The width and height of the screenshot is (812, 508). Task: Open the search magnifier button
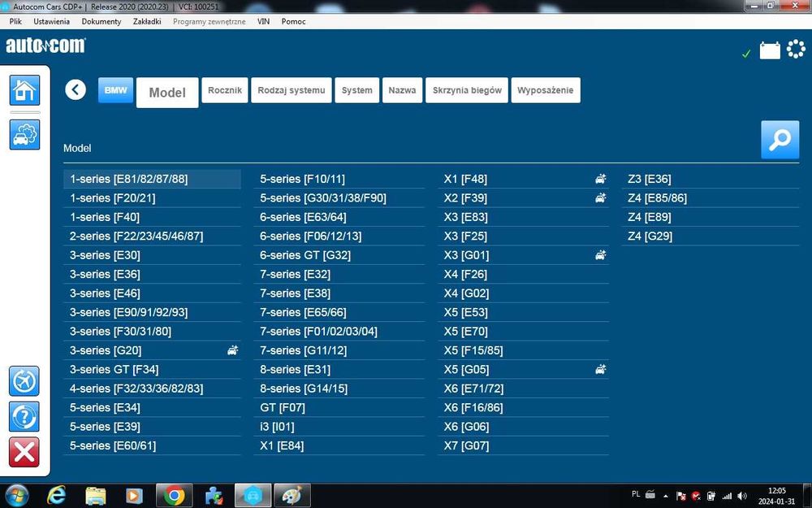(x=780, y=140)
